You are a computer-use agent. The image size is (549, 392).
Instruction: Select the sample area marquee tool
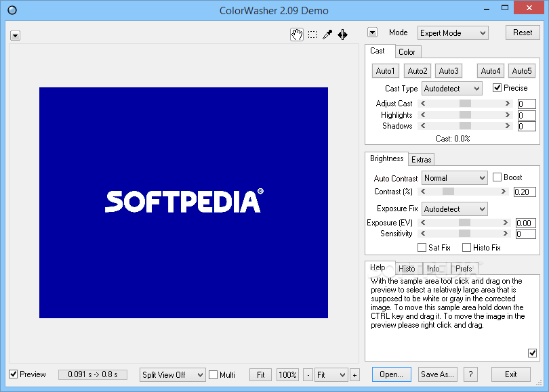(x=312, y=35)
